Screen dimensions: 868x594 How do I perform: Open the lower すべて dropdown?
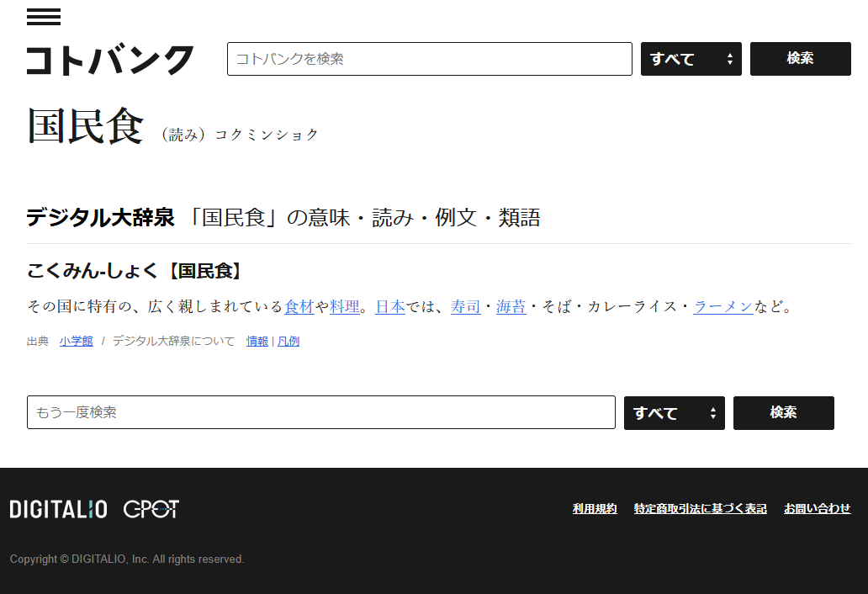pyautogui.click(x=674, y=413)
